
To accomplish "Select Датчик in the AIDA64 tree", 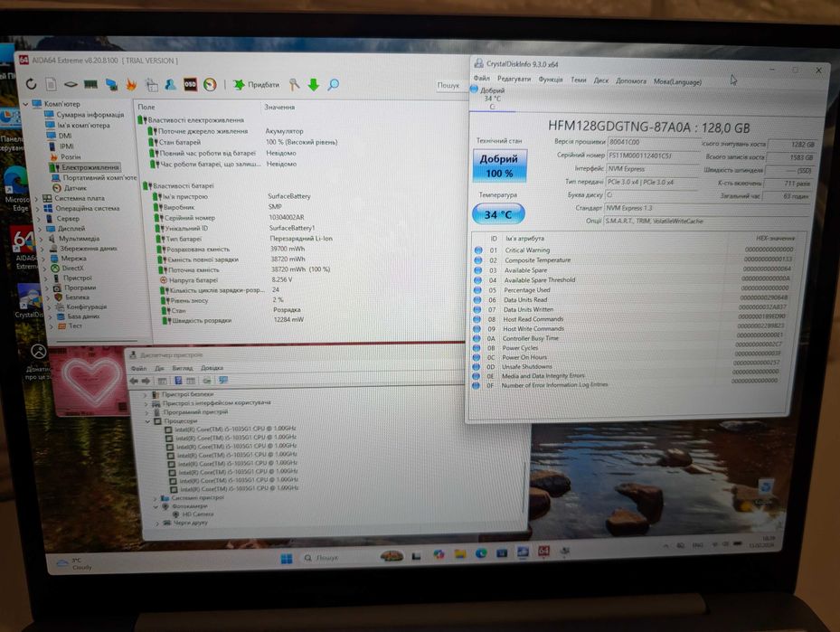I will coord(75,188).
